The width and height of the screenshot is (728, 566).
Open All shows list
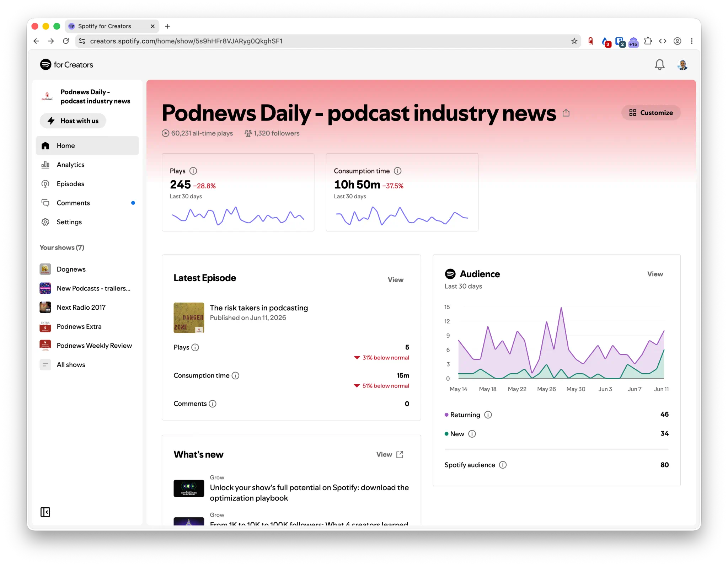pos(87,365)
